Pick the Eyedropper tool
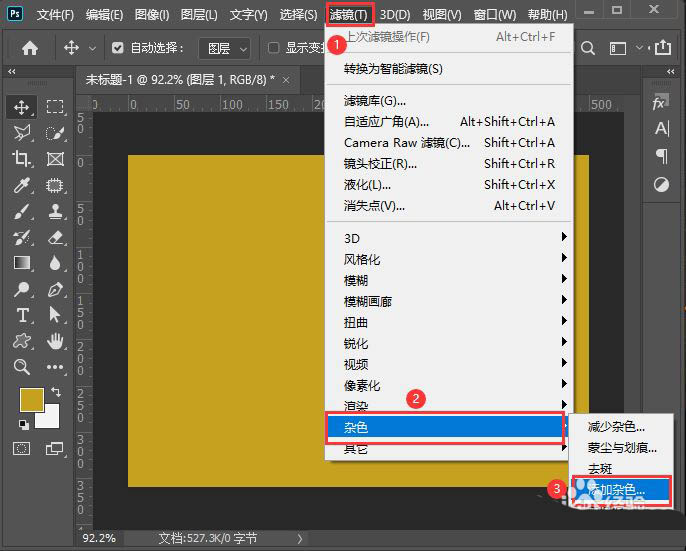Image resolution: width=686 pixels, height=551 pixels. [x=21, y=185]
